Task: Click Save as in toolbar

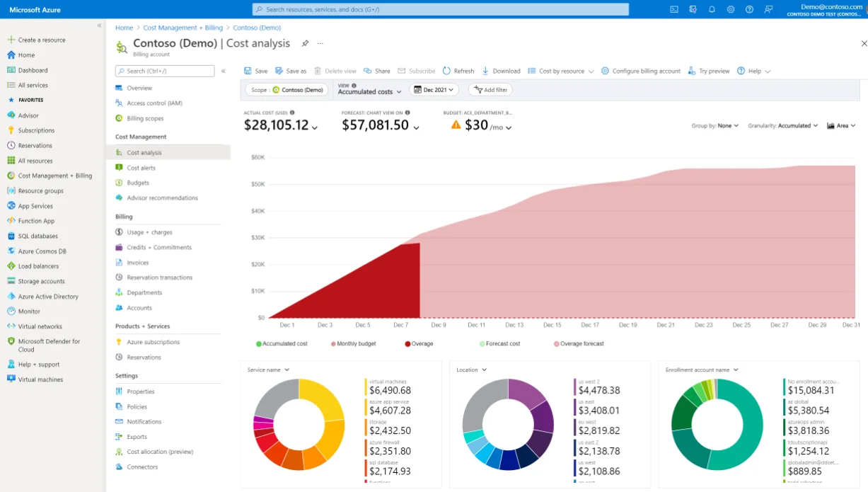Action: click(291, 71)
